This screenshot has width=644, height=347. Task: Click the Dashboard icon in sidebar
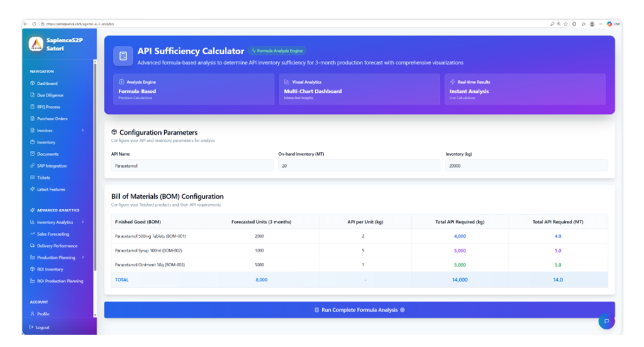[x=33, y=83]
